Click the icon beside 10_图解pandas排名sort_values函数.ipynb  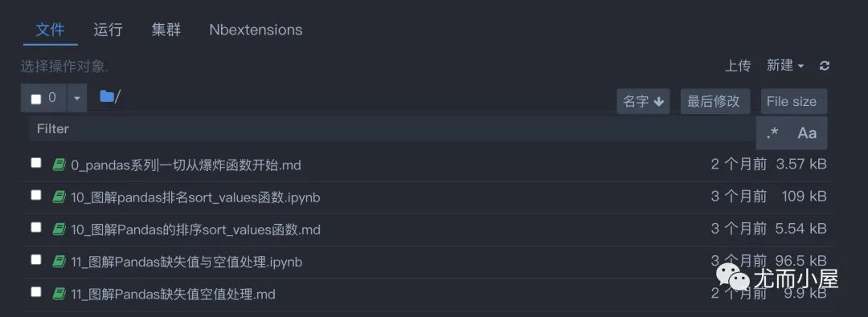(59, 197)
